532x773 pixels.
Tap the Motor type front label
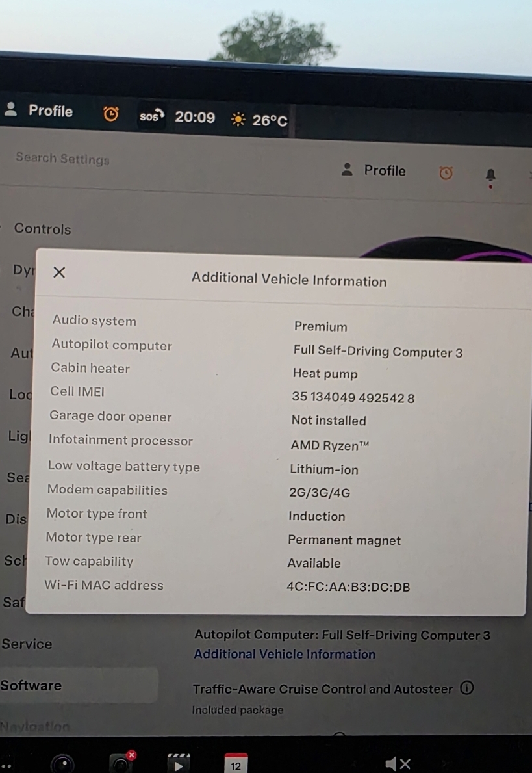(x=97, y=514)
